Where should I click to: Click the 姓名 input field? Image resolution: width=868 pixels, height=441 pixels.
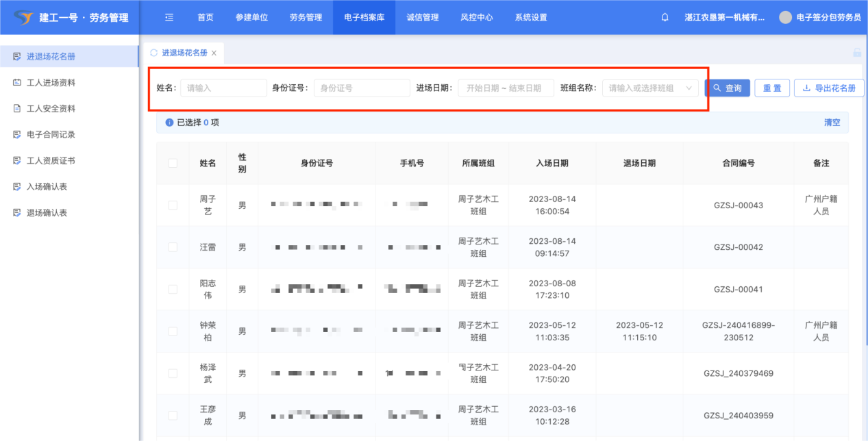[223, 88]
